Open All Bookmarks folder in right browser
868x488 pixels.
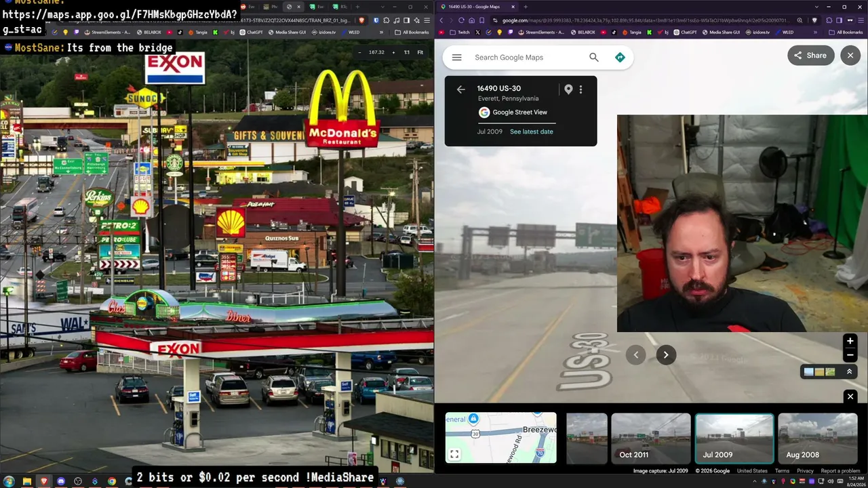[846, 33]
